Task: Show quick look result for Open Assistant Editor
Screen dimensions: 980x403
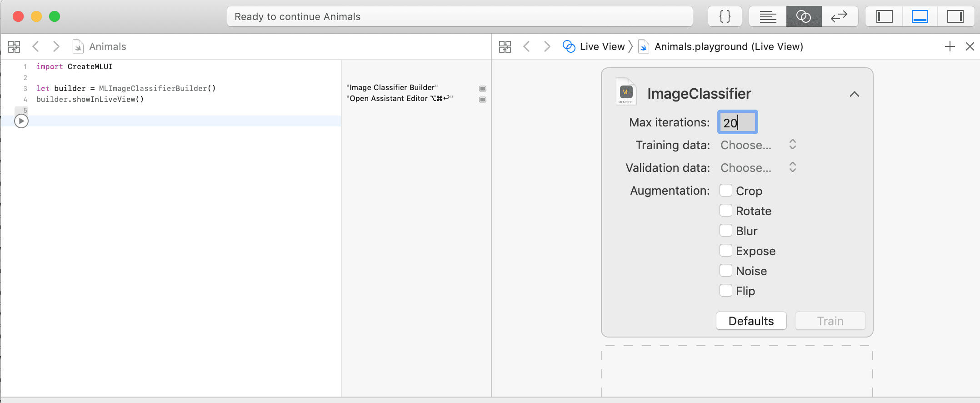Action: 483,99
